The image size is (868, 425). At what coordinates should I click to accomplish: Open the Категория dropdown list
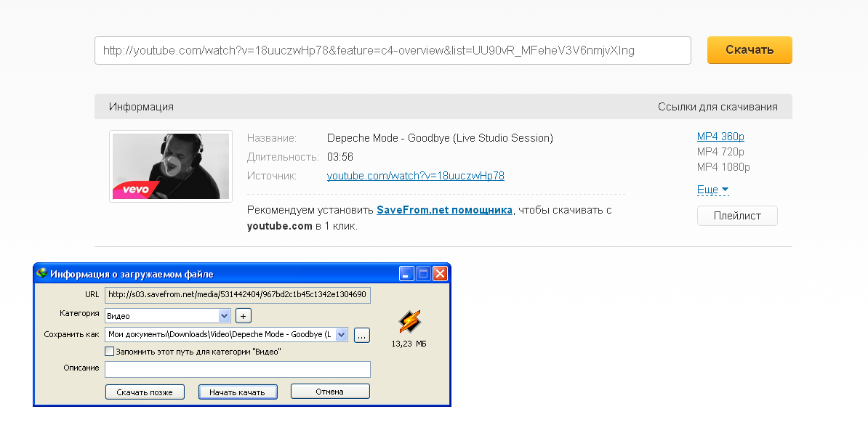click(224, 316)
